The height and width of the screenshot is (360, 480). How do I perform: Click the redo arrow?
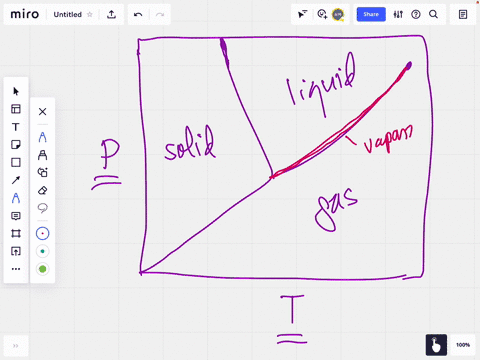point(160,14)
